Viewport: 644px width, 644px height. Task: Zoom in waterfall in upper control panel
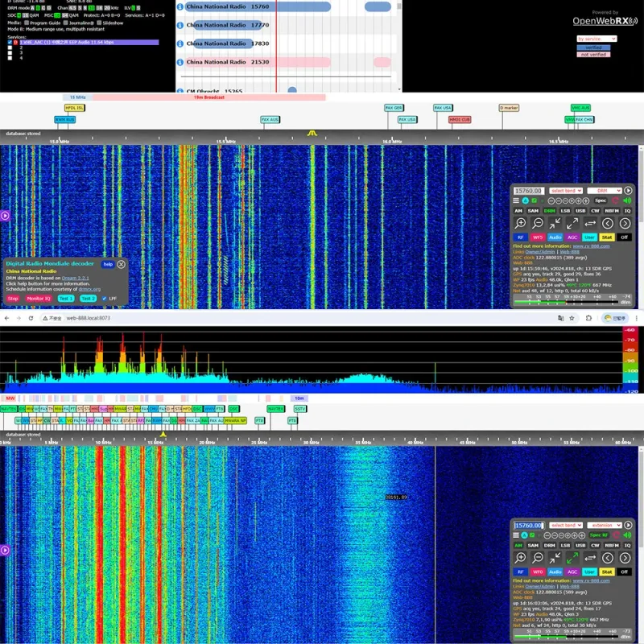tap(521, 223)
